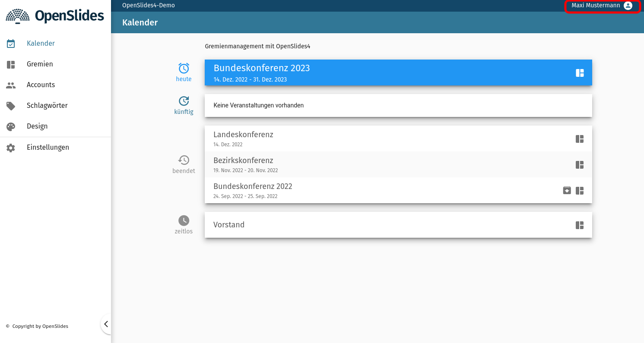Open the Bezirkskonferenz event
This screenshot has width=644, height=343.
(x=398, y=164)
